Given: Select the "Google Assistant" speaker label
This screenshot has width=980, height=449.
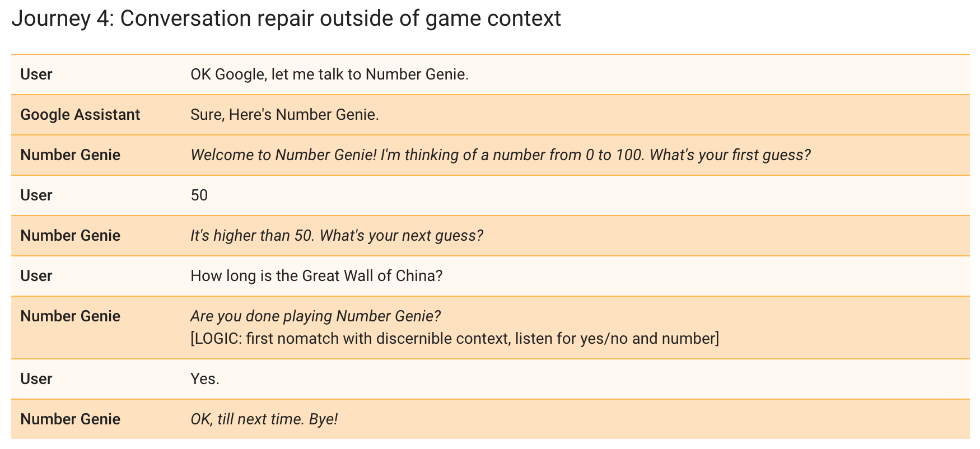Looking at the screenshot, I should tap(80, 115).
